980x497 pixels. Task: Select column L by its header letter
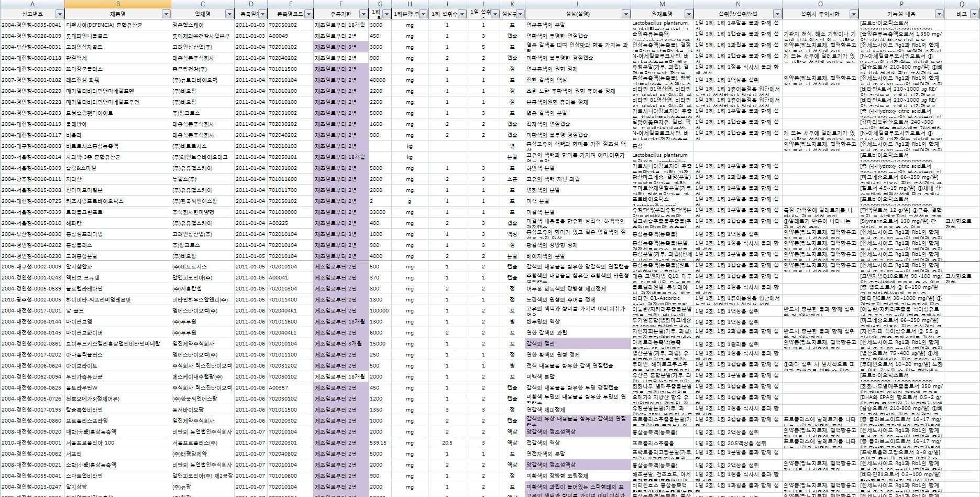[x=578, y=4]
